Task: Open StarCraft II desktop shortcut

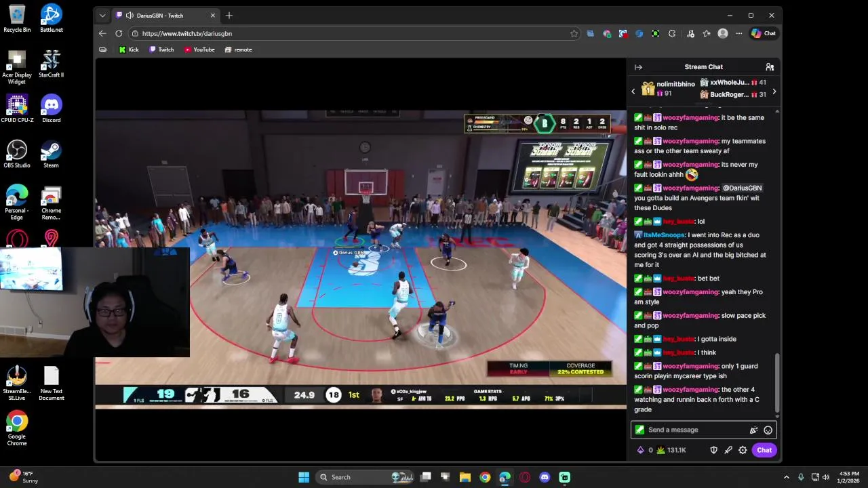Action: (x=52, y=64)
